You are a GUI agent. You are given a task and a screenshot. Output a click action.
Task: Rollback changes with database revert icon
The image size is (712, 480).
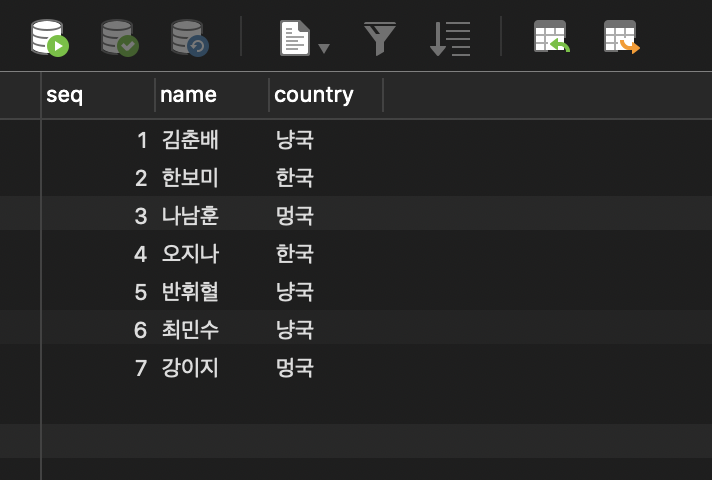(x=190, y=38)
